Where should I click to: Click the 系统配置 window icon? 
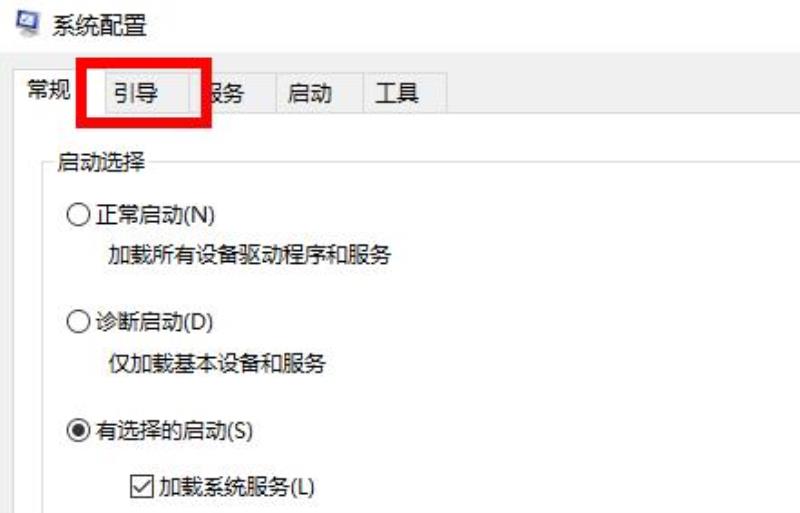[x=27, y=24]
